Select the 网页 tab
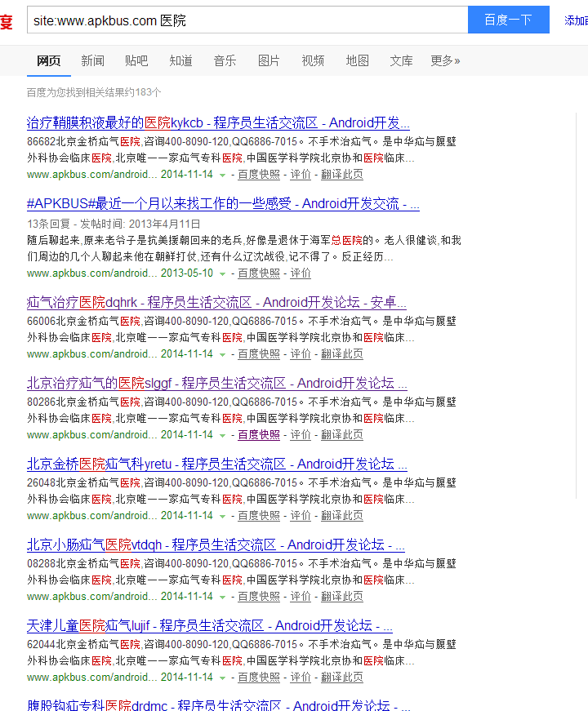The height and width of the screenshot is (711, 588). [48, 60]
